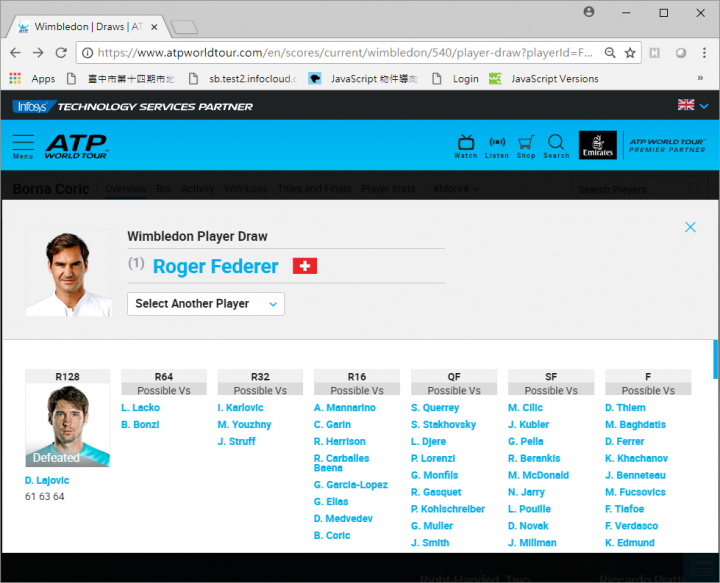Open D. Thiem in F column
The height and width of the screenshot is (583, 720).
(x=625, y=408)
